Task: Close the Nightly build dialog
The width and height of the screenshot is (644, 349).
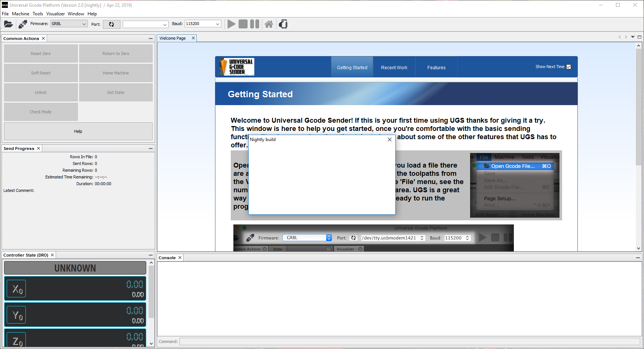Action: (390, 140)
